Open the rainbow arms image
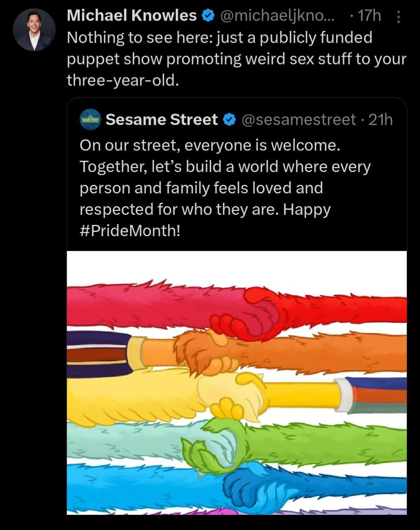 point(237,383)
